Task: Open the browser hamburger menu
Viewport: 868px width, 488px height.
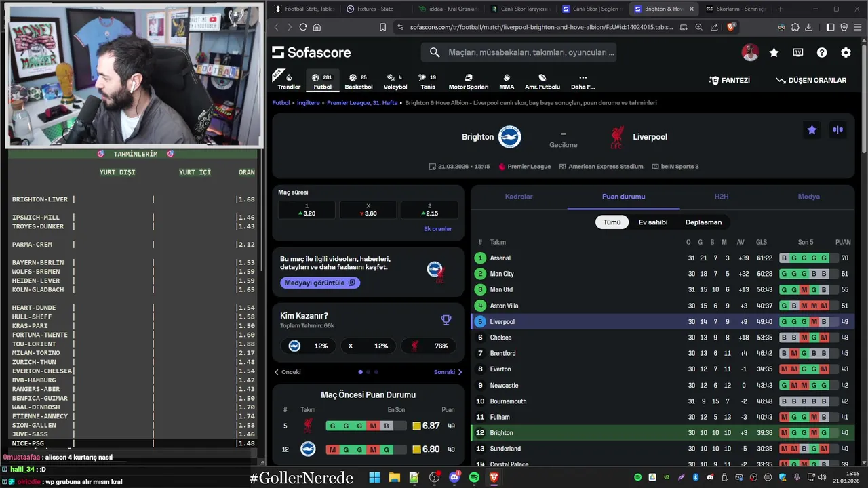Action: click(857, 27)
